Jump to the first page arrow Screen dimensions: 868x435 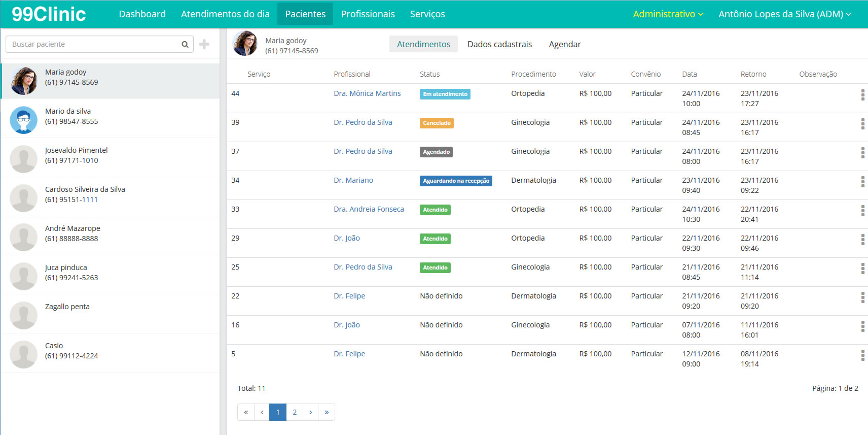click(x=246, y=412)
